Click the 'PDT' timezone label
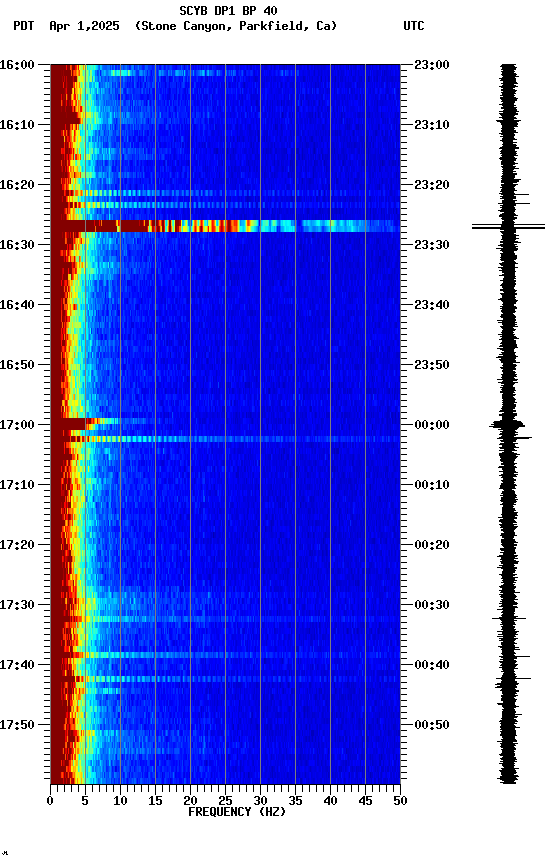552x864 pixels. tap(24, 26)
